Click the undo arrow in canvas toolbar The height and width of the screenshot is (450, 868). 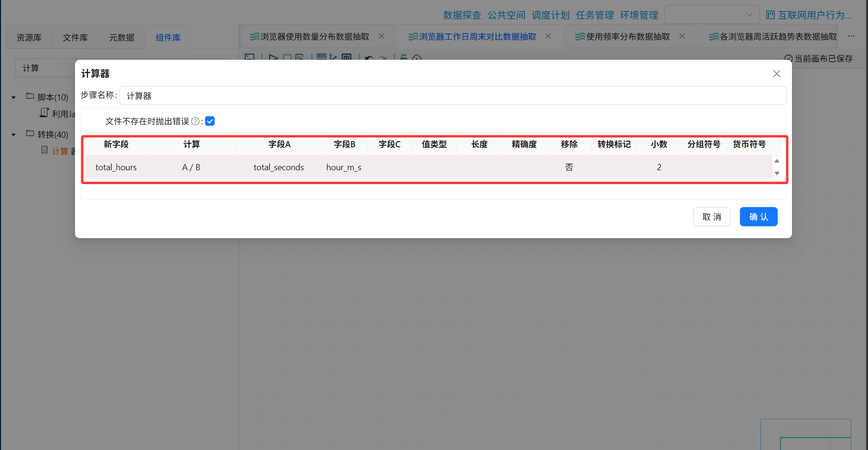(369, 58)
